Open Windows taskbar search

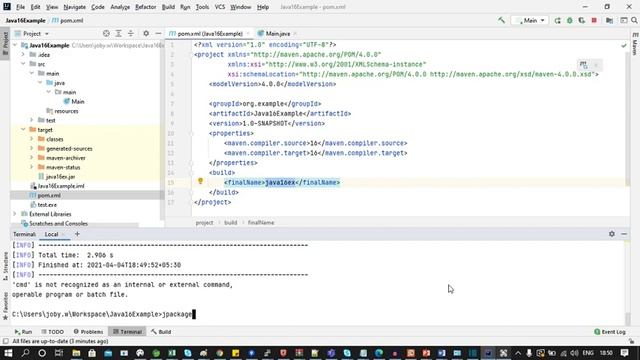(x=25, y=353)
